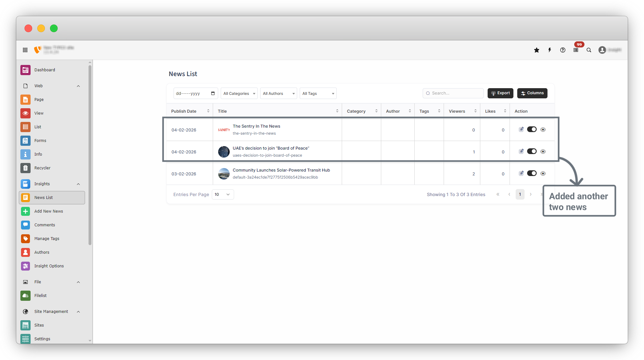Viewport: 644px width, 360px height.
Task: Open the flush cache lightning icon
Action: pos(550,50)
